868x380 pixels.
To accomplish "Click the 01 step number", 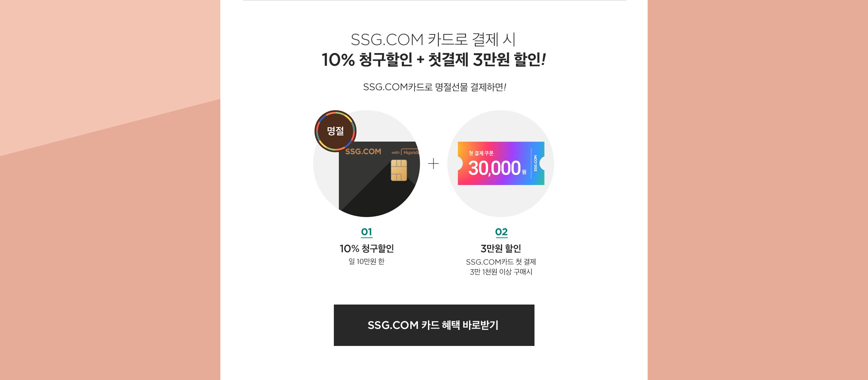I will point(367,232).
